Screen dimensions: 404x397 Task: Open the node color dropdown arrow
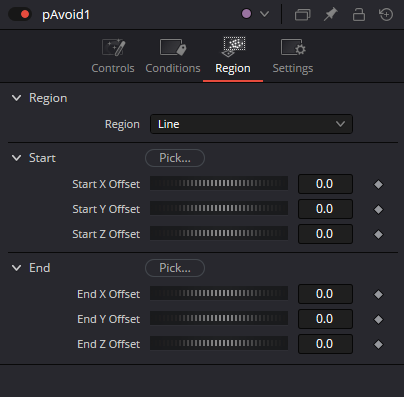pos(264,14)
